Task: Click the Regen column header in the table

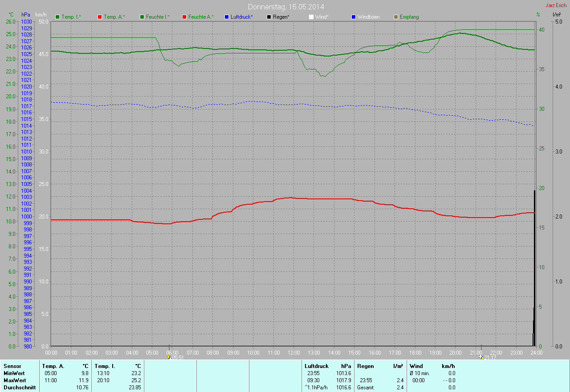Action: [x=366, y=366]
